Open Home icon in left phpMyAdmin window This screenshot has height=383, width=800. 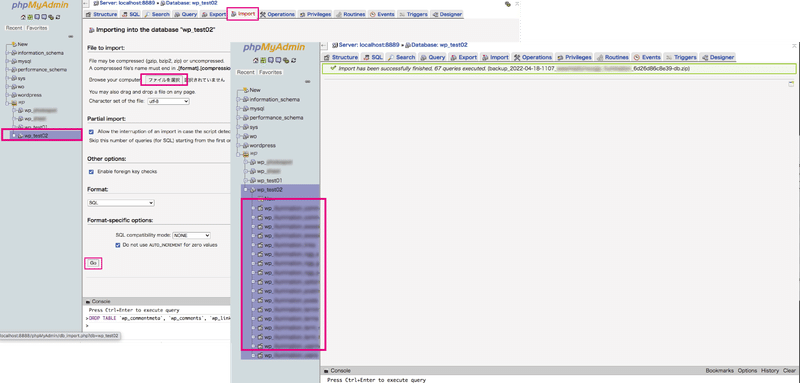point(23,17)
